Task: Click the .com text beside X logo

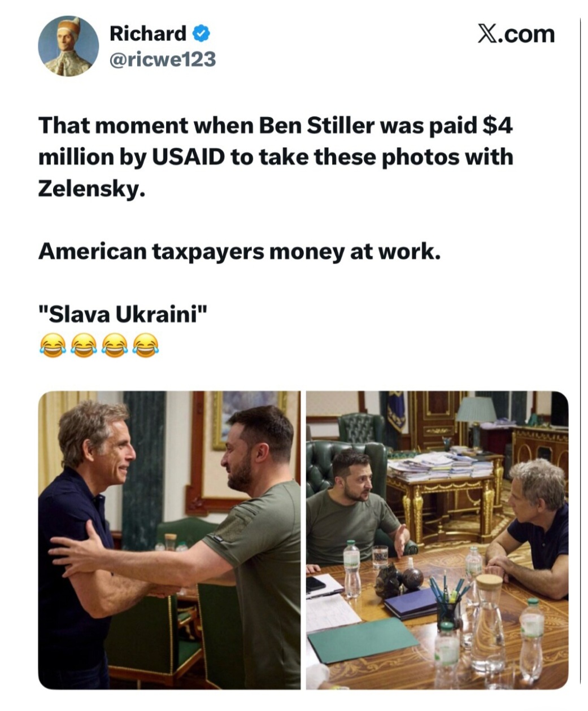Action: point(526,35)
